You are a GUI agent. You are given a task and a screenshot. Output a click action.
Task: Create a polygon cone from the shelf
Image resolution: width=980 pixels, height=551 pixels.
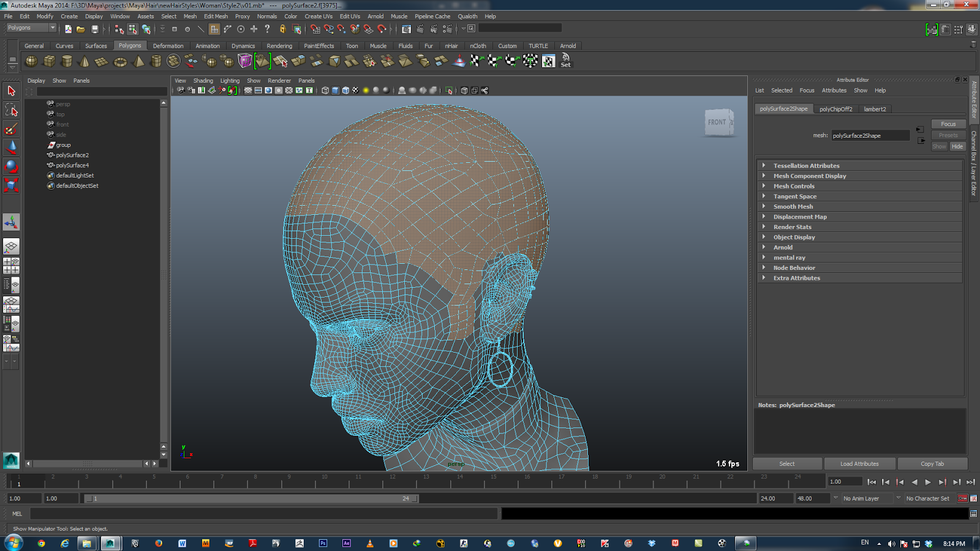pos(83,61)
